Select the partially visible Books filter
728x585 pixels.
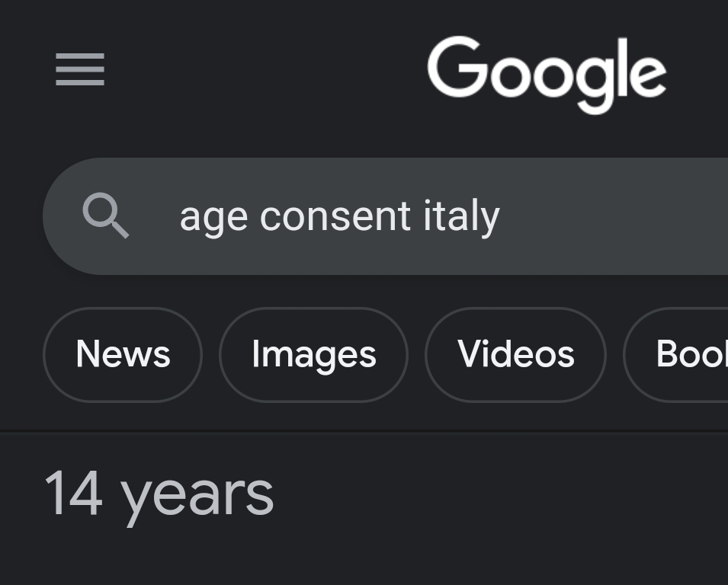(x=686, y=354)
